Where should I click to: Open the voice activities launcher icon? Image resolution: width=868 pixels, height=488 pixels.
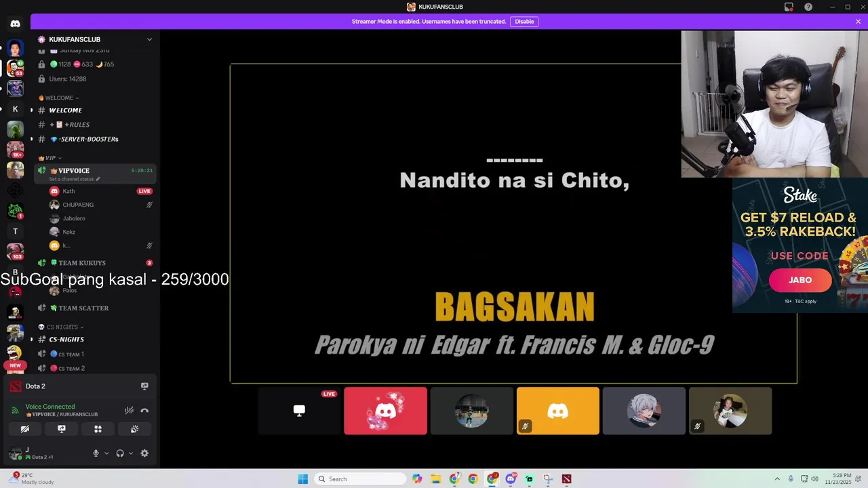tap(98, 429)
